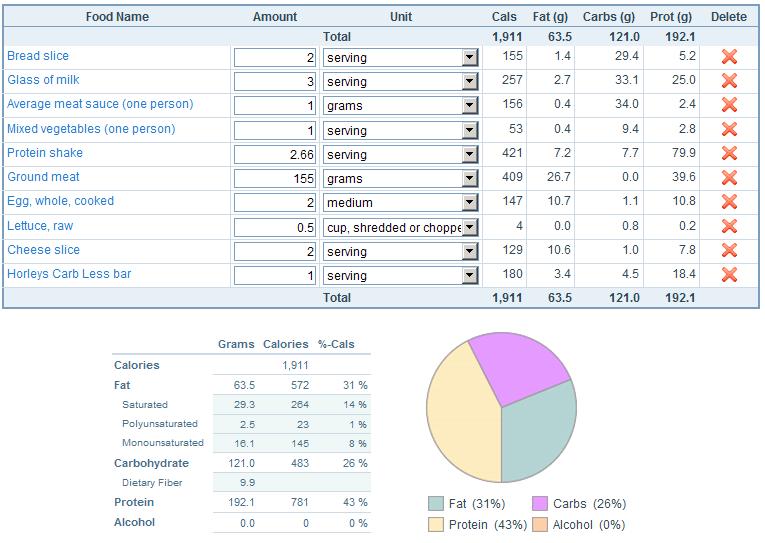This screenshot has height=543, width=765.
Task: Delete the Bread slice entry
Action: coord(729,57)
